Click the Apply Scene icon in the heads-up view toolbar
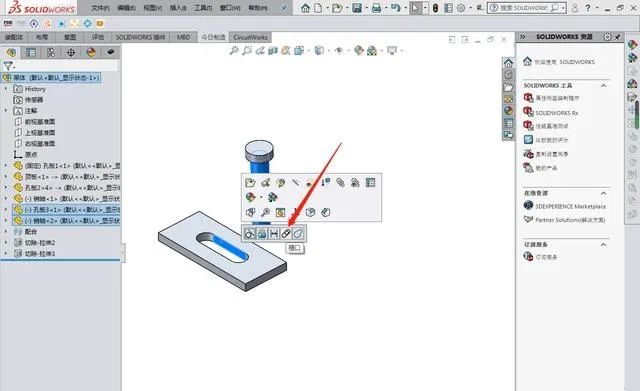Viewport: 640px width, 391px height. [x=371, y=51]
